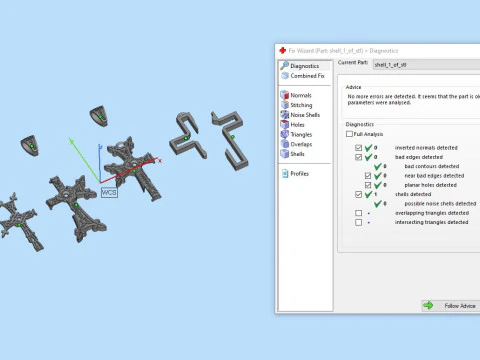Open the Noise Shells fixing step

click(300, 115)
